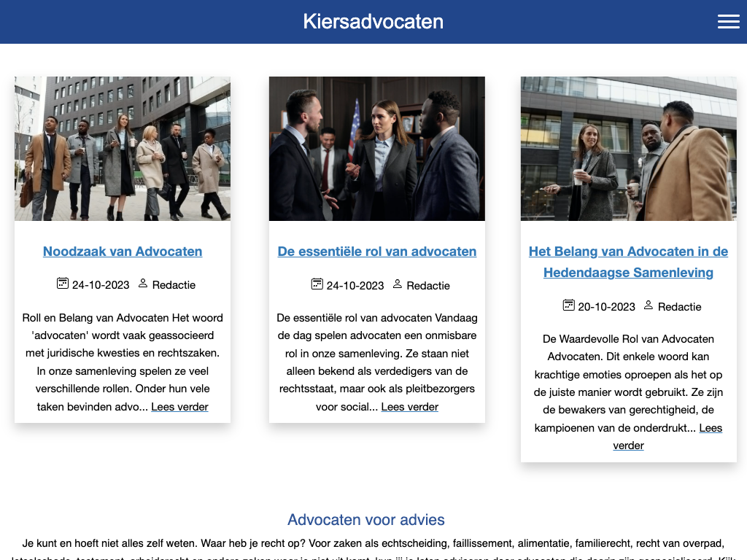The width and height of the screenshot is (747, 560).
Task: Click author icon on De essentiële rol card
Action: [x=398, y=284]
